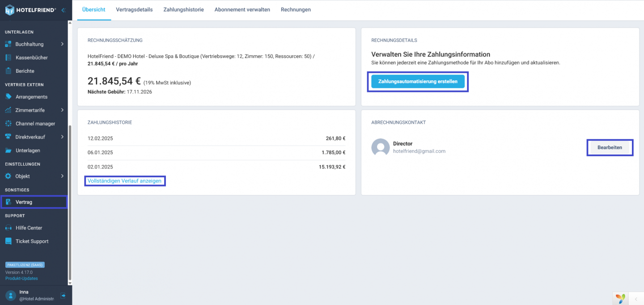Image resolution: width=644 pixels, height=305 pixels.
Task: Click Bearbeiten for the billing contact
Action: tap(610, 147)
